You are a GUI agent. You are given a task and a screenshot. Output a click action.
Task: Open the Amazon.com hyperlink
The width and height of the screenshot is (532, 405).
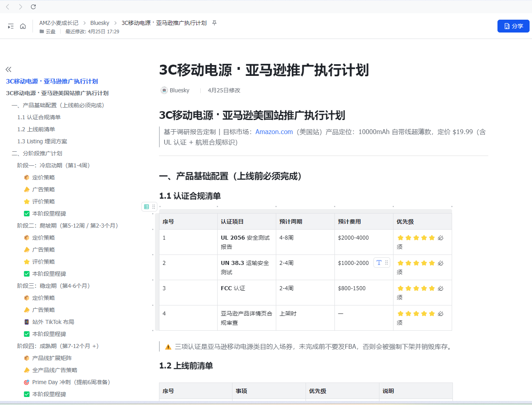point(274,132)
